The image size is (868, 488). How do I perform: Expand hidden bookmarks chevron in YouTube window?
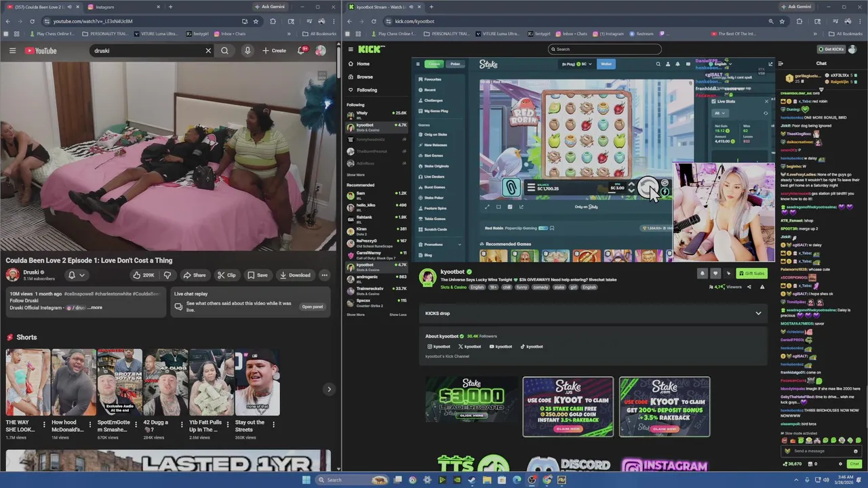pos(289,33)
